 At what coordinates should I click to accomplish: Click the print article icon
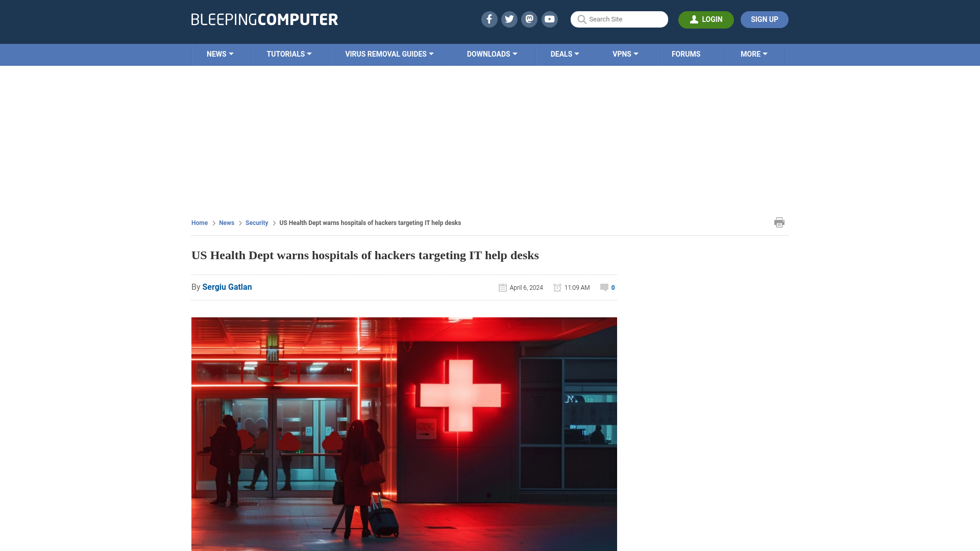[779, 222]
